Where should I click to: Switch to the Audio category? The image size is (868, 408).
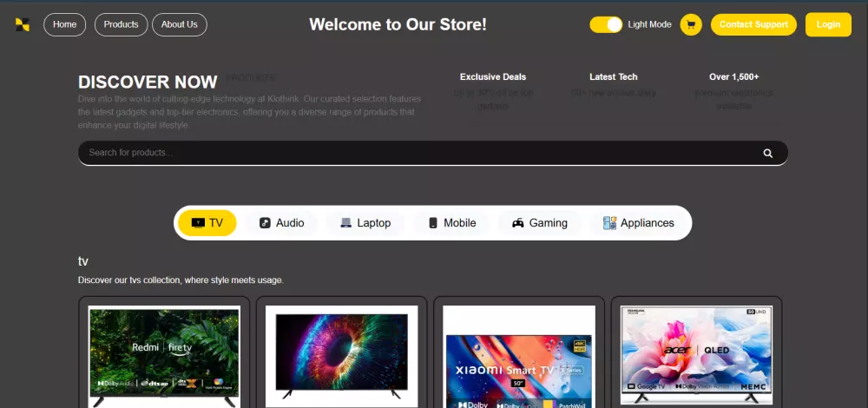[x=281, y=223]
